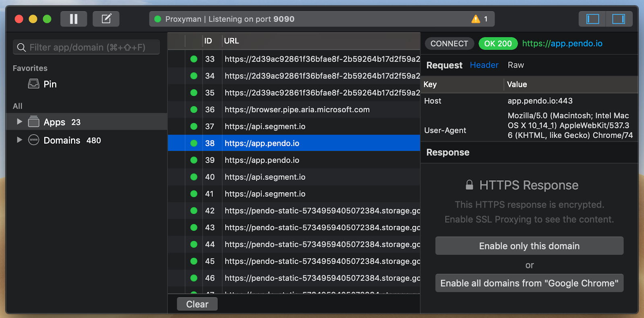
Task: Click the green status dot of row 42
Action: [x=194, y=211]
